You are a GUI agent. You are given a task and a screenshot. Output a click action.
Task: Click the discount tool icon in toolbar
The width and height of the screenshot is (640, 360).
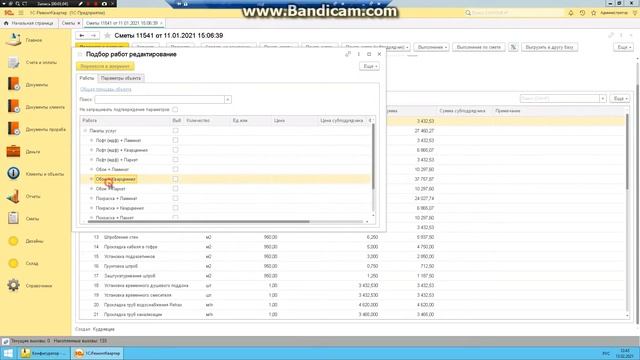point(513,47)
